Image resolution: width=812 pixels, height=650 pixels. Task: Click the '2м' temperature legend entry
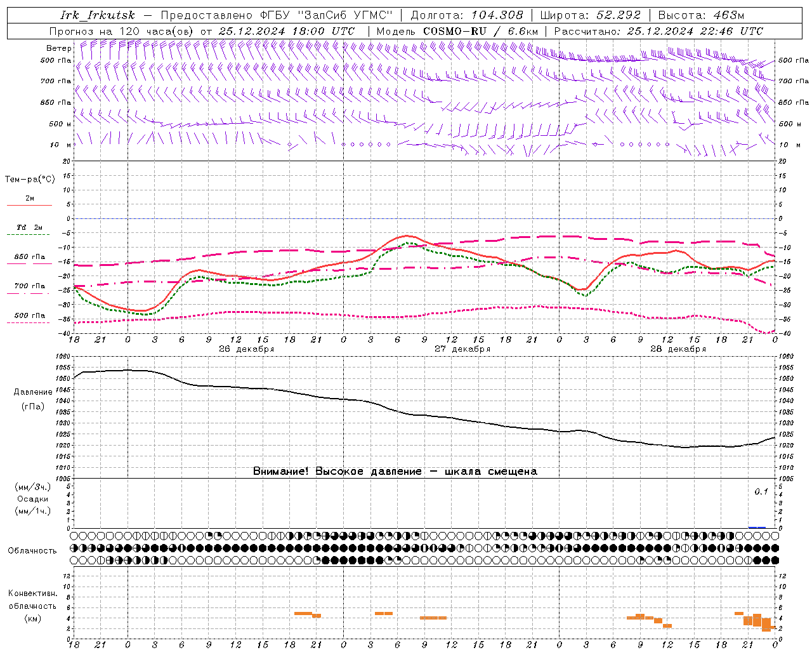click(x=30, y=199)
